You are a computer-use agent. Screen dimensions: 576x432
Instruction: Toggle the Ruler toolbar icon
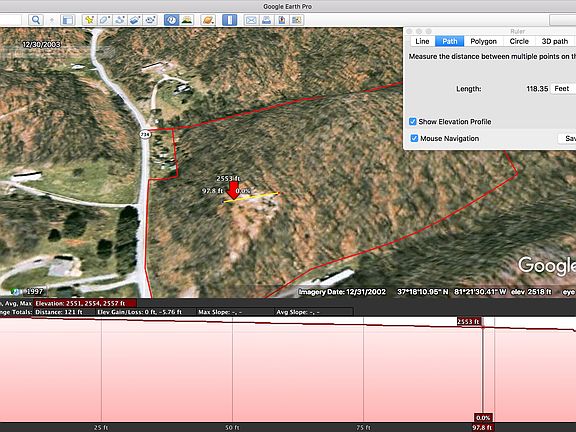230,20
